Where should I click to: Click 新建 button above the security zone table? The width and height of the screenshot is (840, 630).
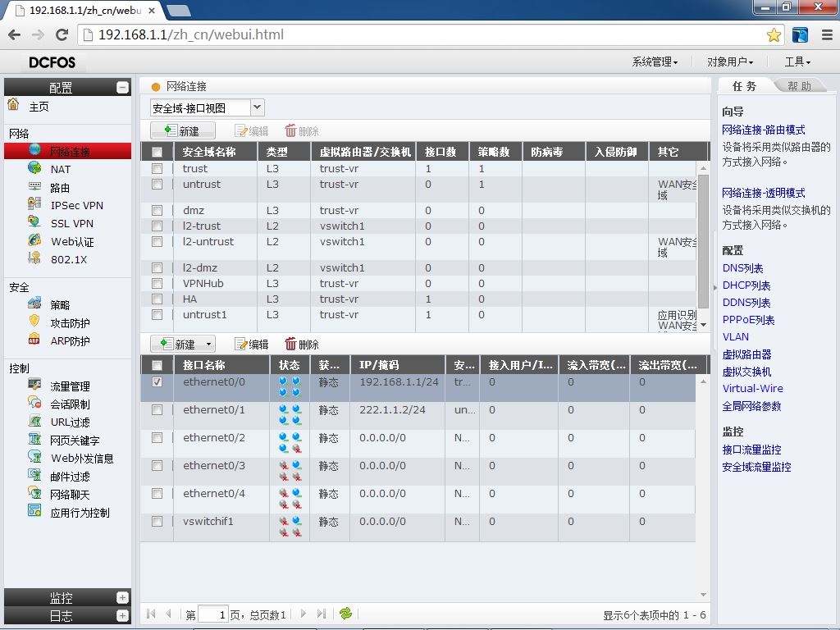[183, 130]
